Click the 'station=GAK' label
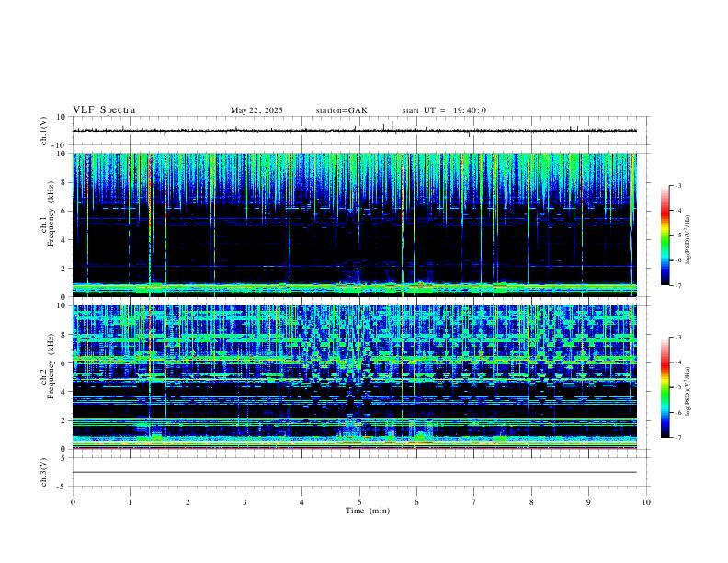The image size is (728, 563). click(341, 110)
